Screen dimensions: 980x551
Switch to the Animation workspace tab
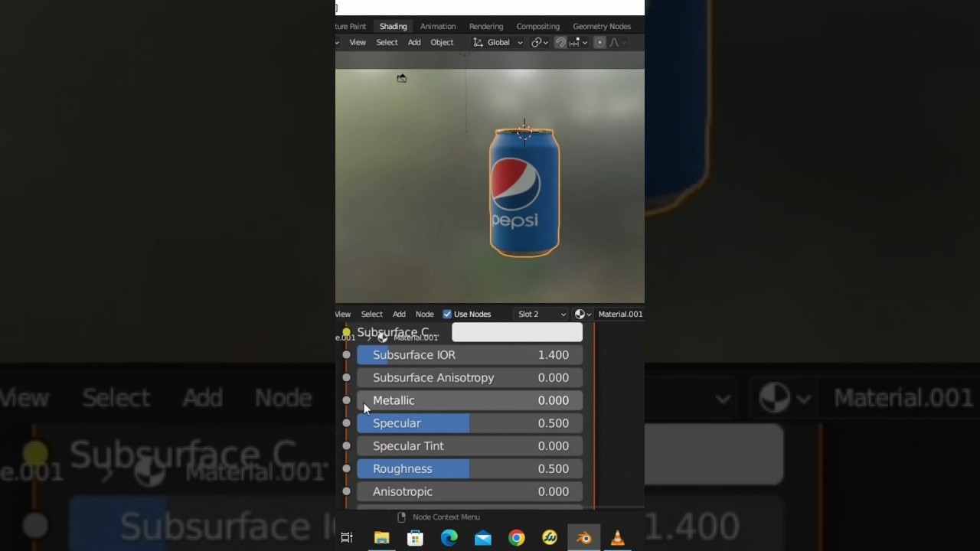click(438, 26)
